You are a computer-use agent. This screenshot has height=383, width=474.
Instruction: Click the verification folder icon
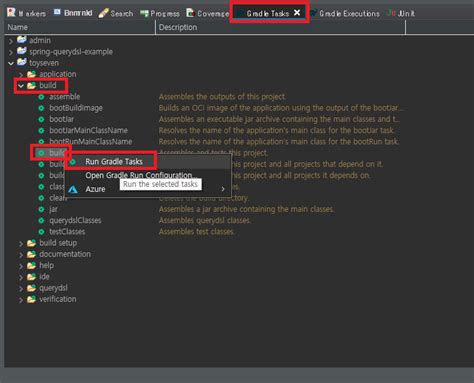(32, 299)
